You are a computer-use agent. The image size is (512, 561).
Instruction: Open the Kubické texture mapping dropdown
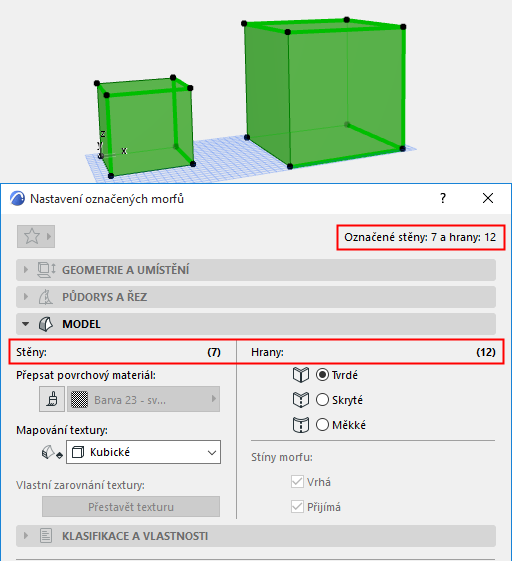(x=143, y=452)
